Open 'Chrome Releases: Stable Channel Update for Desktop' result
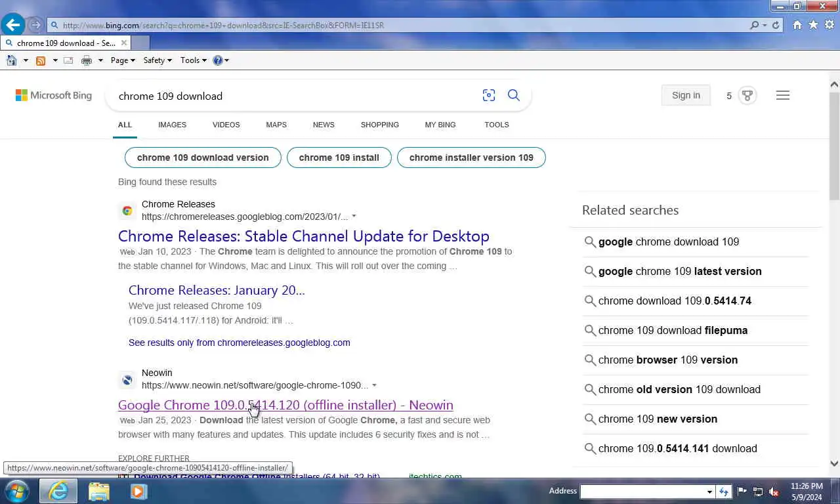This screenshot has height=504, width=840. coord(304,236)
